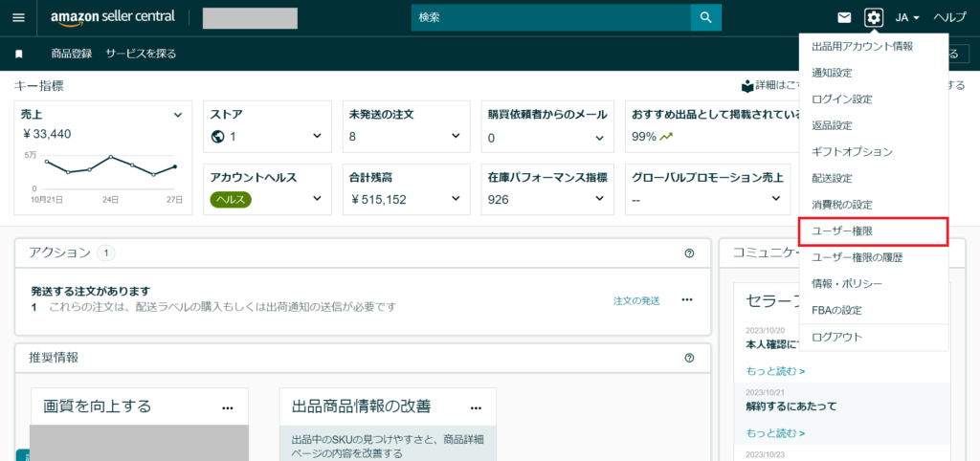The width and height of the screenshot is (980, 461).
Task: Expand the 未発送の注文 card chevron
Action: 457,137
